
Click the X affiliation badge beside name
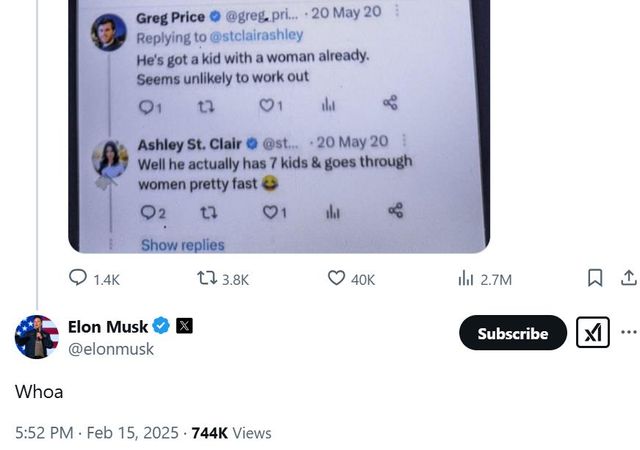click(184, 326)
